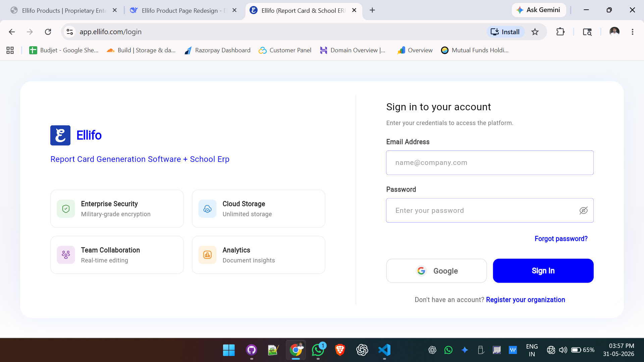The height and width of the screenshot is (362, 644).
Task: Close the Product Page Redesign tab
Action: (234, 10)
